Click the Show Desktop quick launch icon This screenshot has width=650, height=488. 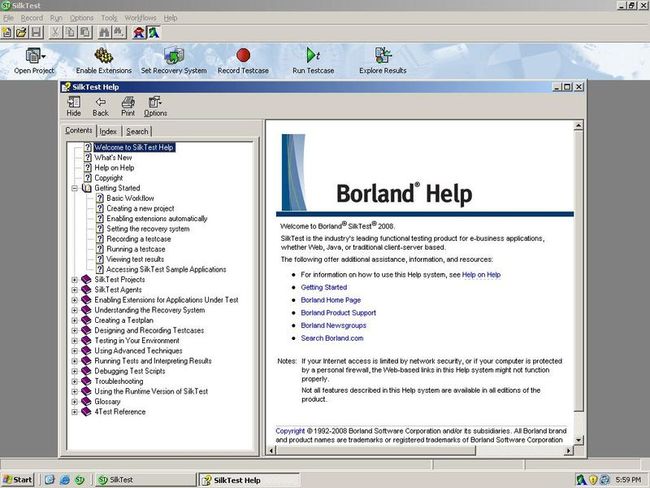[x=49, y=480]
